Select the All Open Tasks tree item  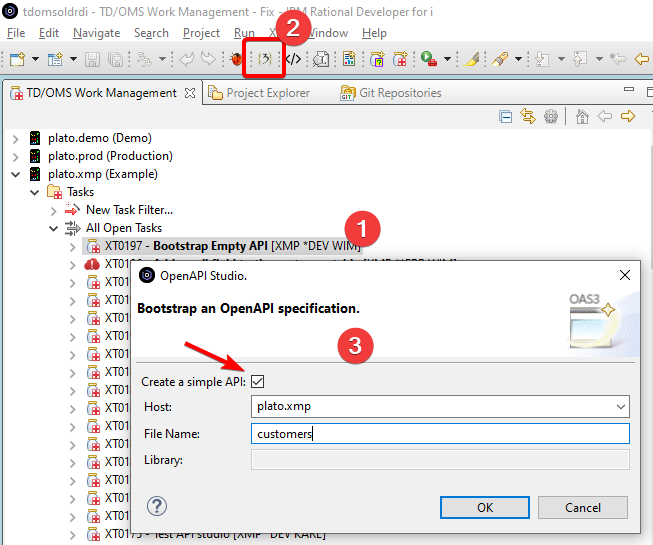coord(124,228)
